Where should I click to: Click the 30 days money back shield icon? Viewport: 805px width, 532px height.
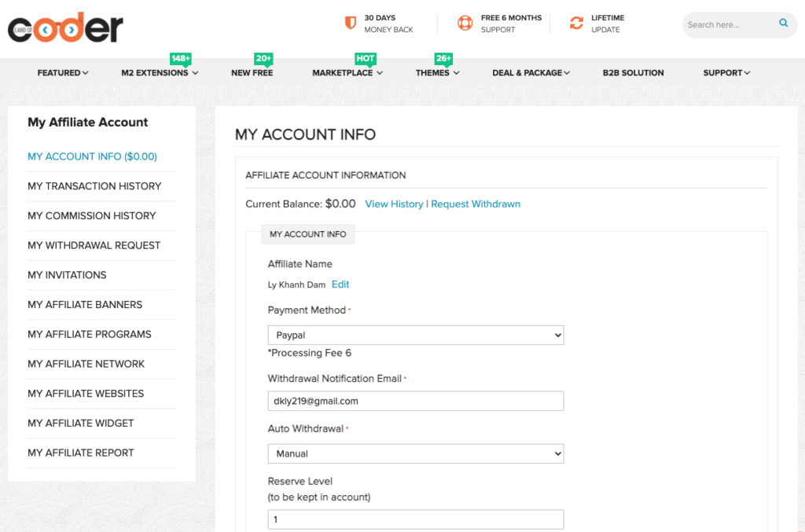pos(351,24)
